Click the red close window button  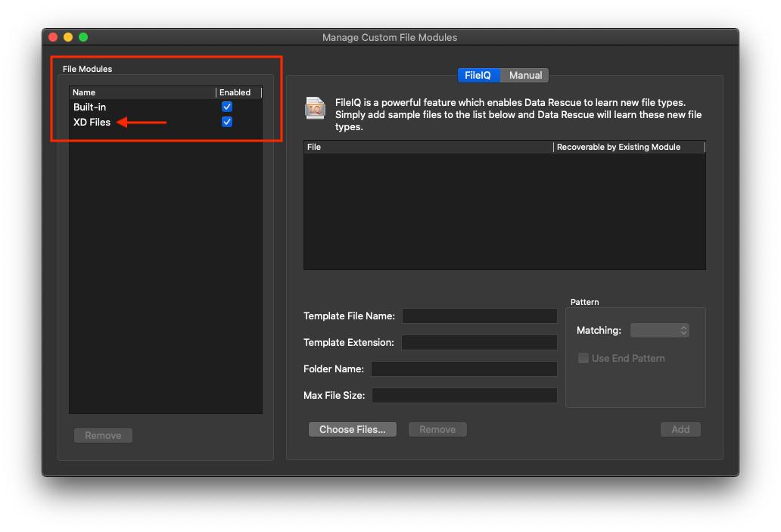tap(53, 37)
